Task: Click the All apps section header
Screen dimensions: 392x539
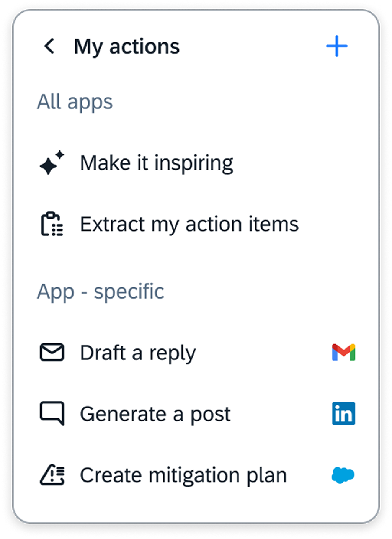Action: pyautogui.click(x=75, y=102)
